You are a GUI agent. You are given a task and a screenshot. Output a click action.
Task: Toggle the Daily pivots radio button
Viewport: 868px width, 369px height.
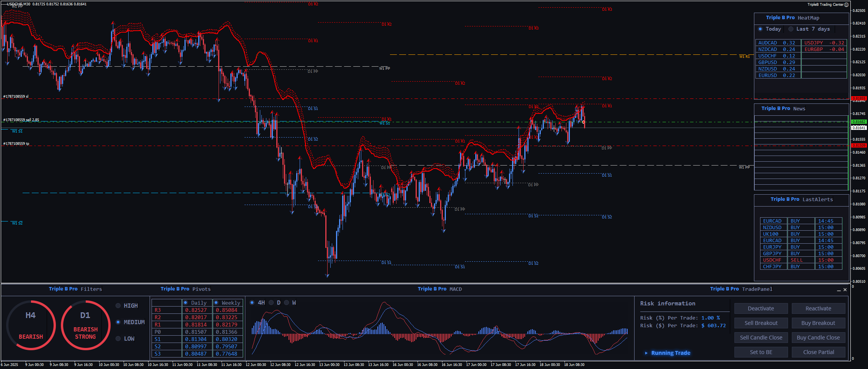186,303
